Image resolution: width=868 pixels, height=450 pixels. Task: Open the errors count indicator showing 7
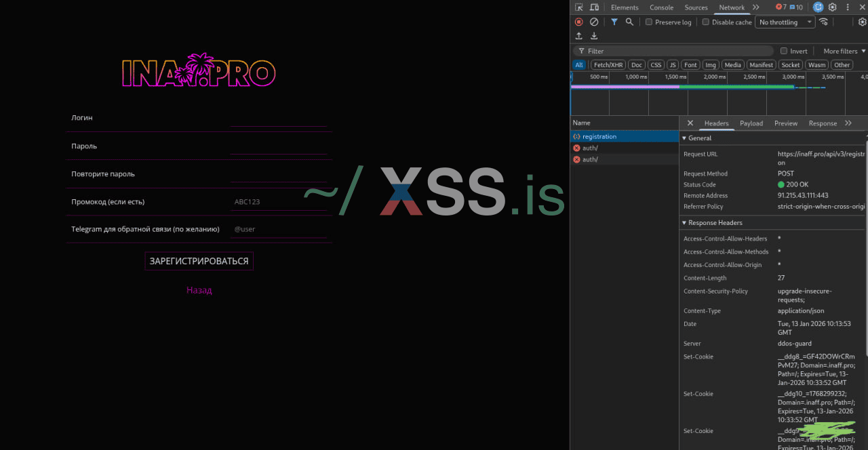tap(781, 7)
